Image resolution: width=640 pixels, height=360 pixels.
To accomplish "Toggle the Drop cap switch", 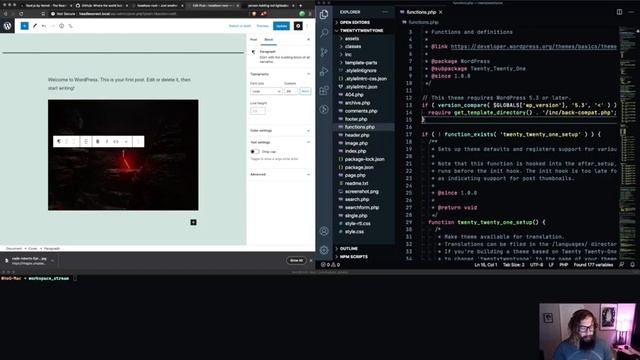I will click(254, 151).
